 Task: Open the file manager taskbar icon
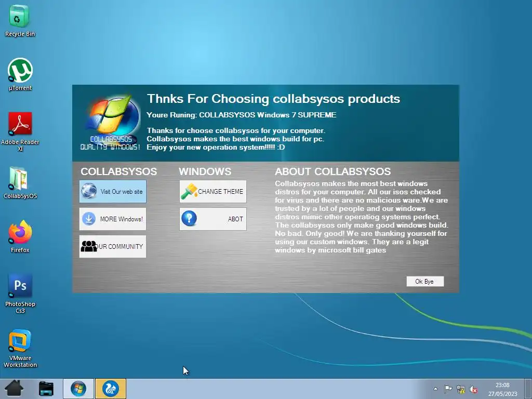tap(46, 389)
